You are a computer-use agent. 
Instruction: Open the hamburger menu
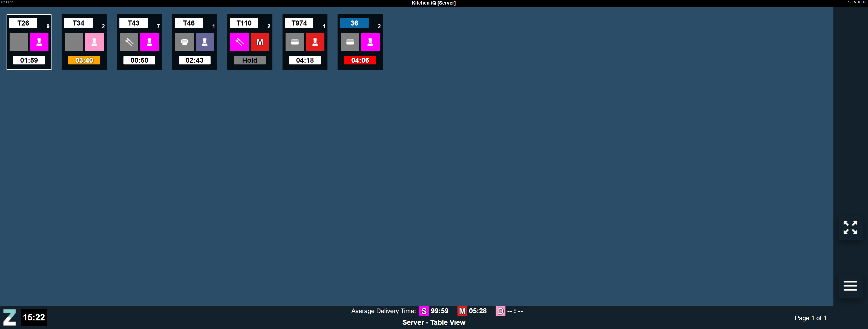[x=850, y=286]
